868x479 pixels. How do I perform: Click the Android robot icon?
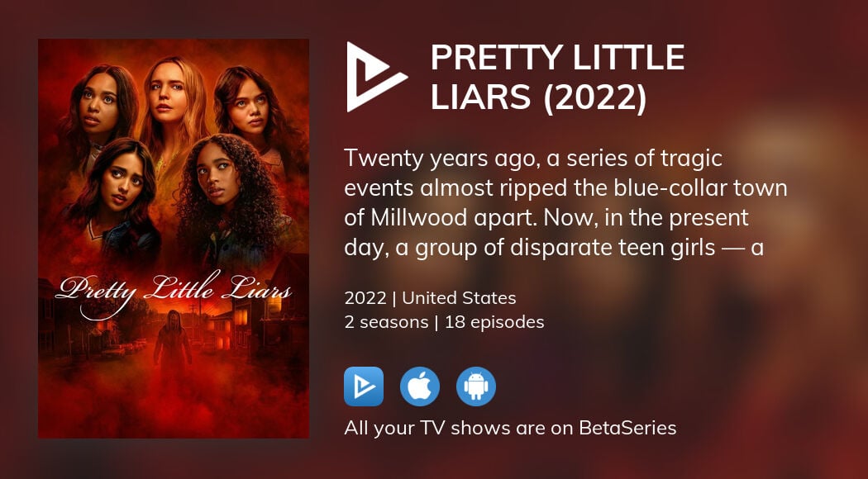point(476,387)
